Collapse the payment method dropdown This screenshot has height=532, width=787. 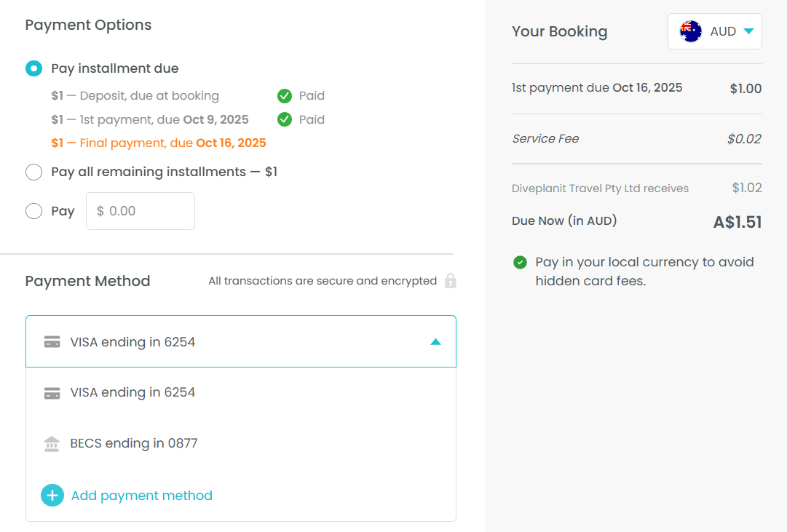tap(435, 341)
